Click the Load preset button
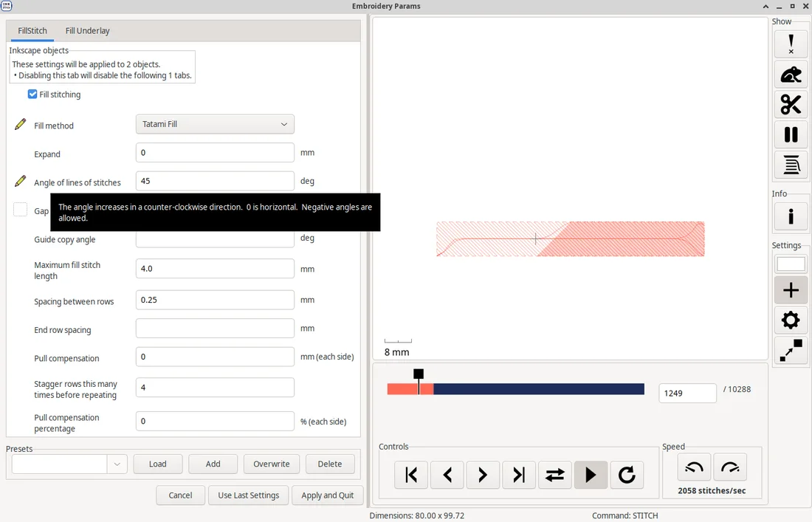 158,464
